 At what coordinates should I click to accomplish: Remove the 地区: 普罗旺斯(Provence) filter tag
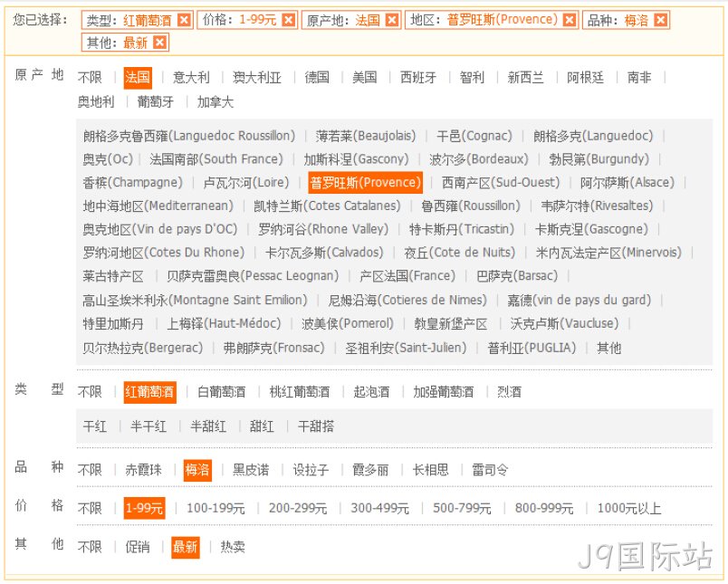coord(570,20)
